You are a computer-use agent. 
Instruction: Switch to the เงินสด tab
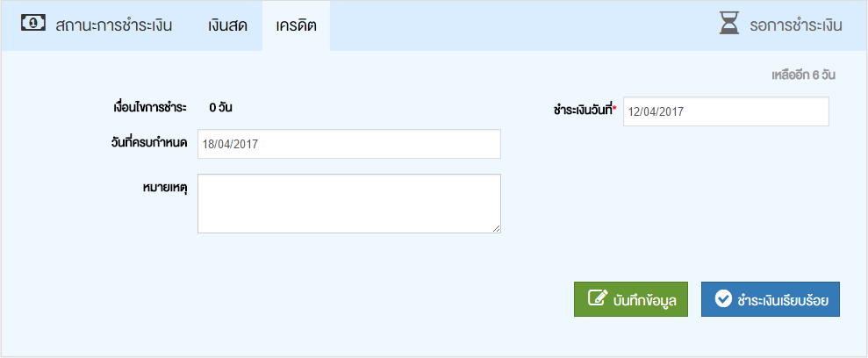tap(228, 25)
